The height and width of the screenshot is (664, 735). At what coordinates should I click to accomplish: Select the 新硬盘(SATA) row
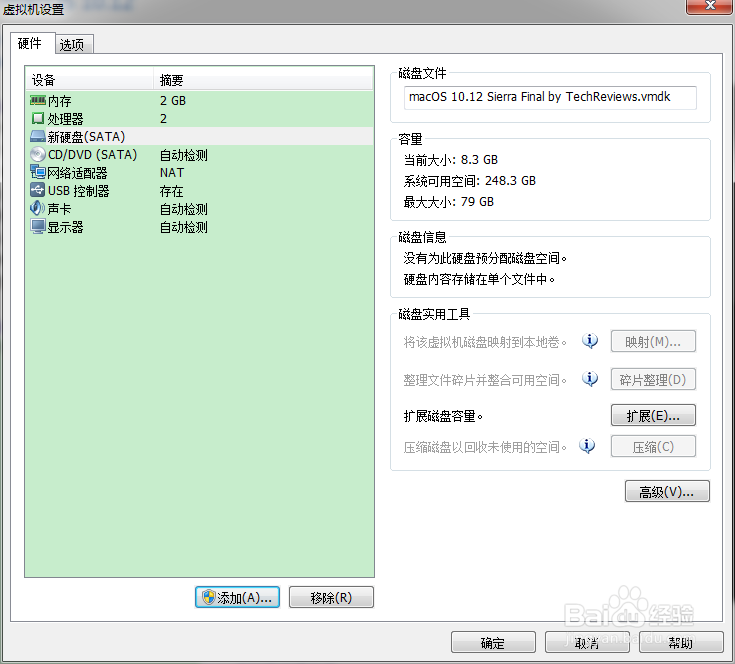tap(200, 136)
